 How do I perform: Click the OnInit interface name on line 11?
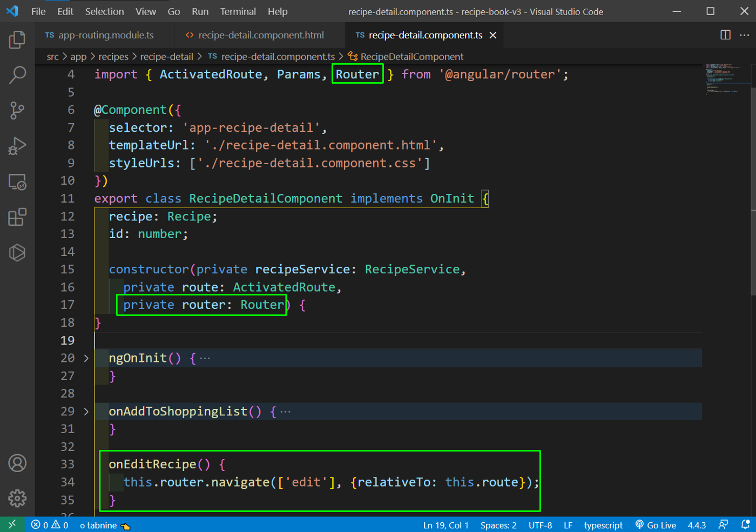pos(452,198)
